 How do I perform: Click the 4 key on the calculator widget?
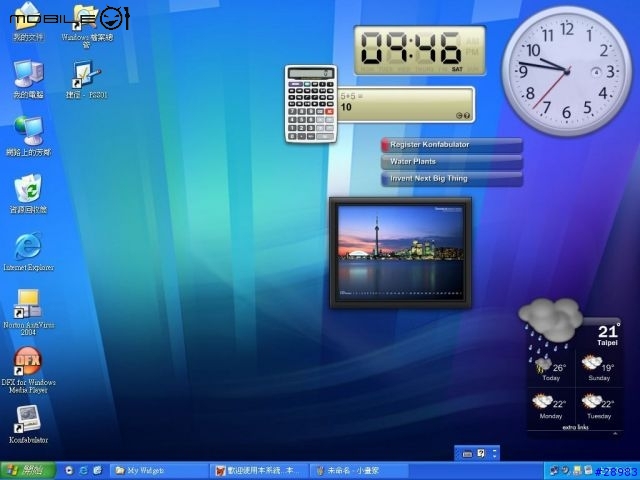click(x=292, y=120)
